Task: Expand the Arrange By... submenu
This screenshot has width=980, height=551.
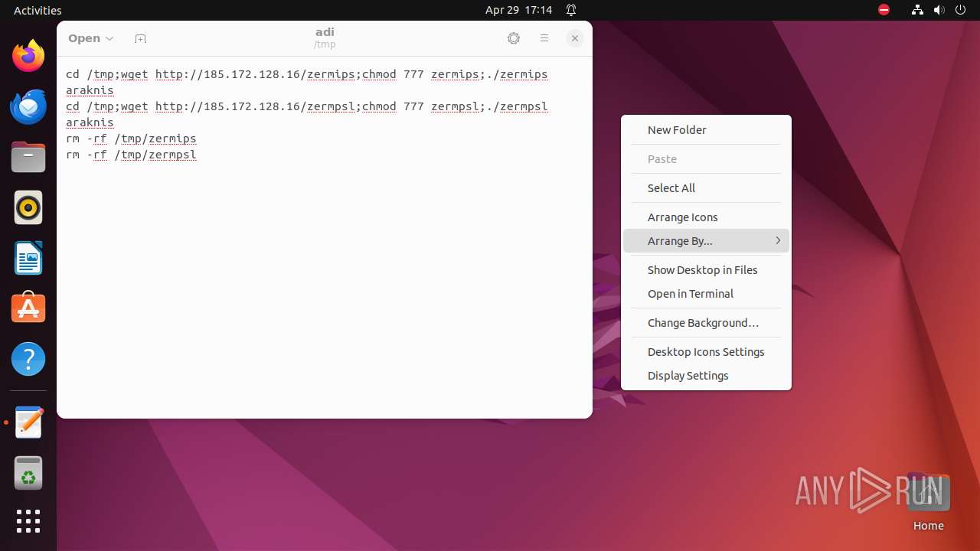Action: (x=706, y=241)
